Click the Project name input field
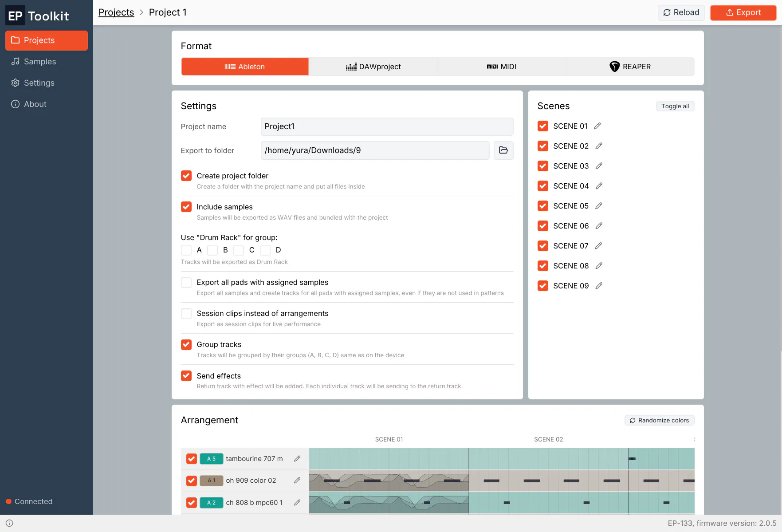 click(x=387, y=126)
